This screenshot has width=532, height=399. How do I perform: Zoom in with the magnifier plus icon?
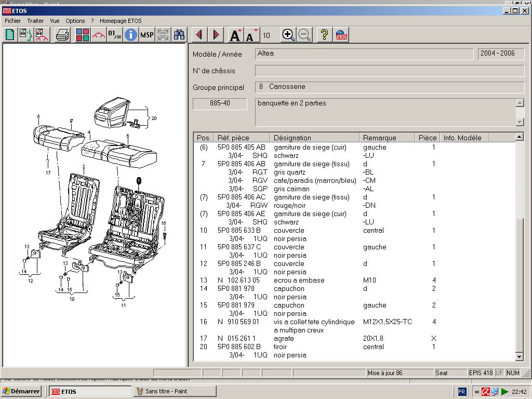[x=288, y=35]
